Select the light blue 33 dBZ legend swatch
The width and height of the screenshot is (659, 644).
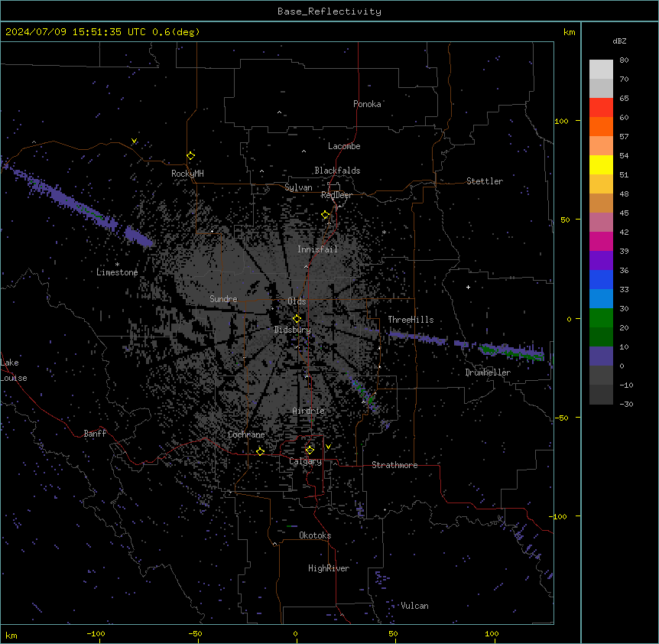click(x=601, y=299)
